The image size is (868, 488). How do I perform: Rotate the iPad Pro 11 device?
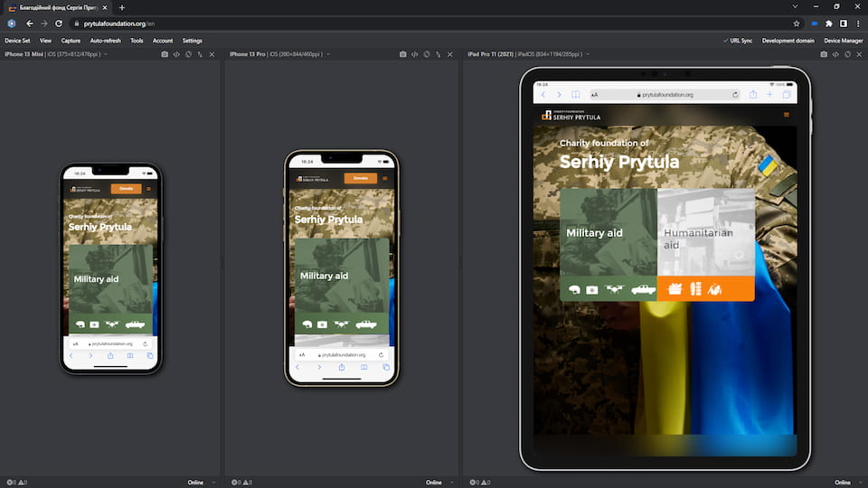847,54
